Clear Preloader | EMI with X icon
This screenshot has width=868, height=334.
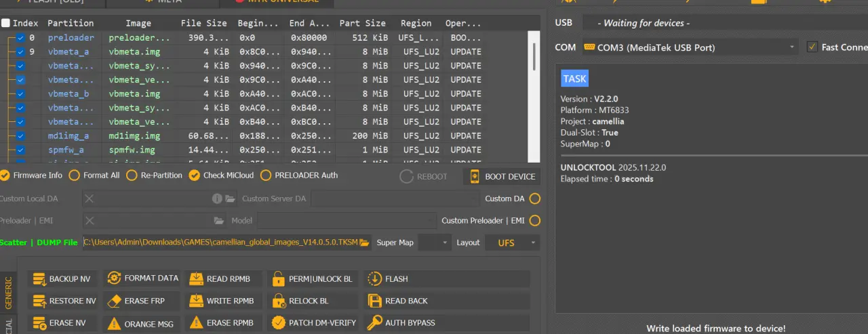point(90,220)
